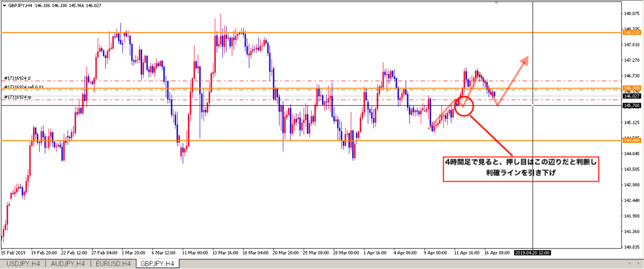Toggle one-click trading arrow beside GBPJPY,H4 title
644x269 pixels.
(x=4, y=5)
